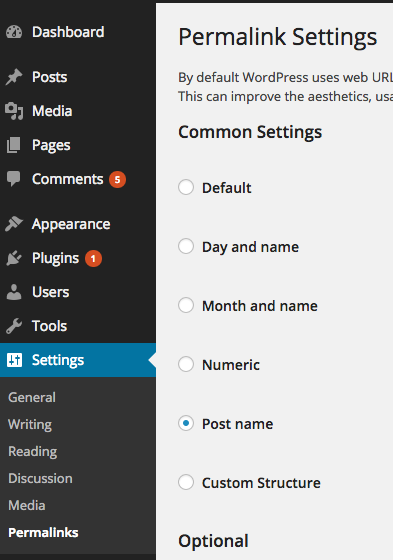Open the Plugins menu item
This screenshot has width=393, height=560.
click(78, 258)
